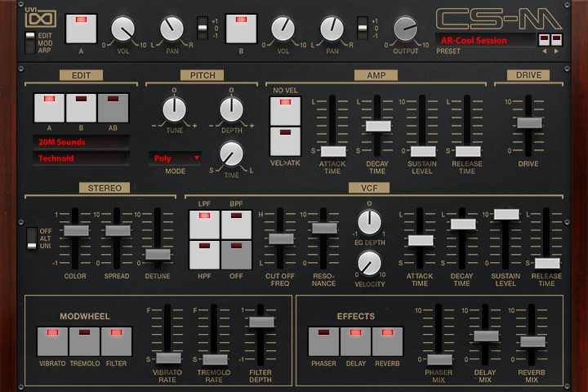Switch to the B edit layer
The width and height of the screenshot is (588, 392).
(x=81, y=107)
